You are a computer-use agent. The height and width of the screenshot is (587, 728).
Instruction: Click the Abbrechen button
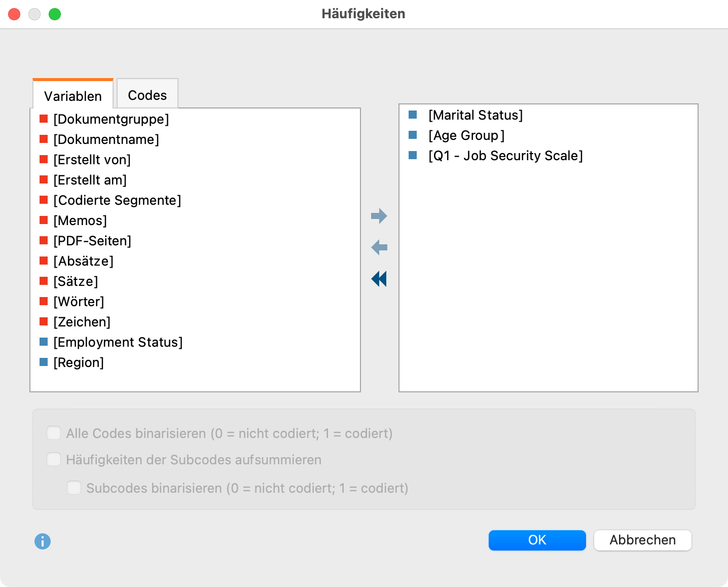tap(643, 540)
